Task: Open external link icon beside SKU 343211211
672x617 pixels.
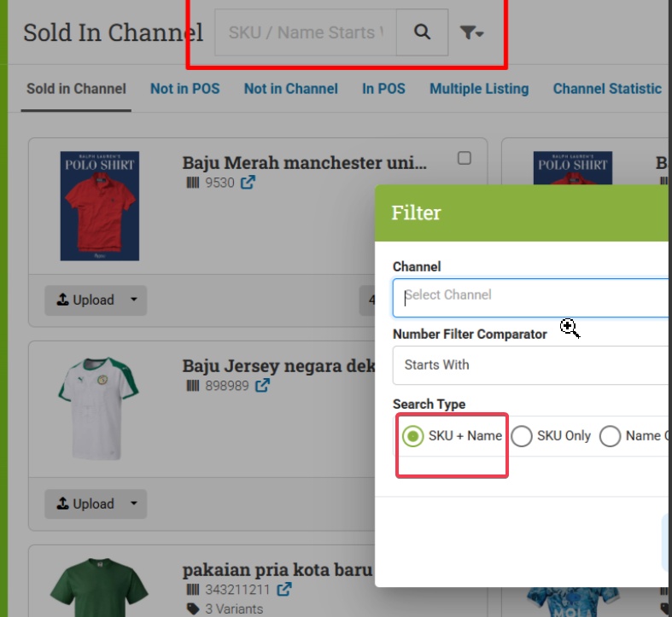Action: [x=284, y=590]
